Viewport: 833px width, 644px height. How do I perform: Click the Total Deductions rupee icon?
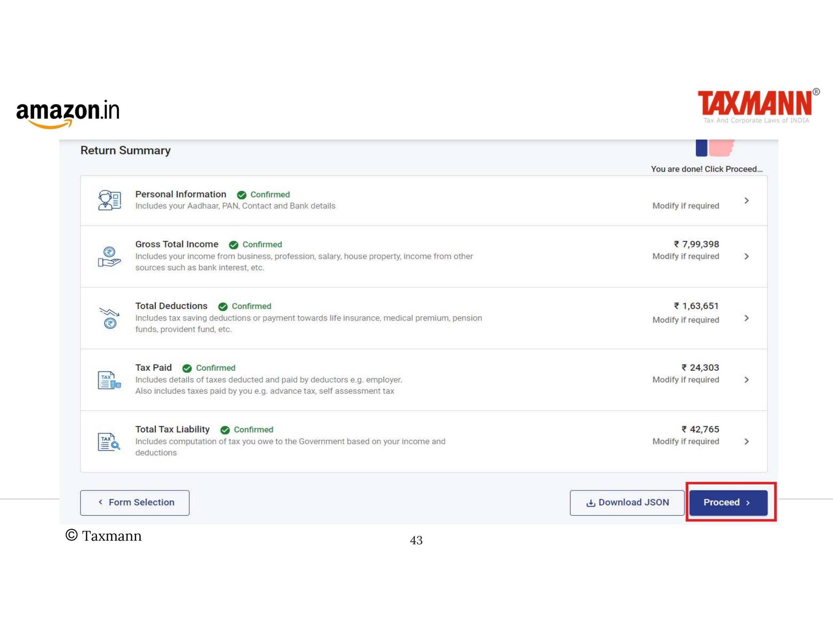click(109, 318)
